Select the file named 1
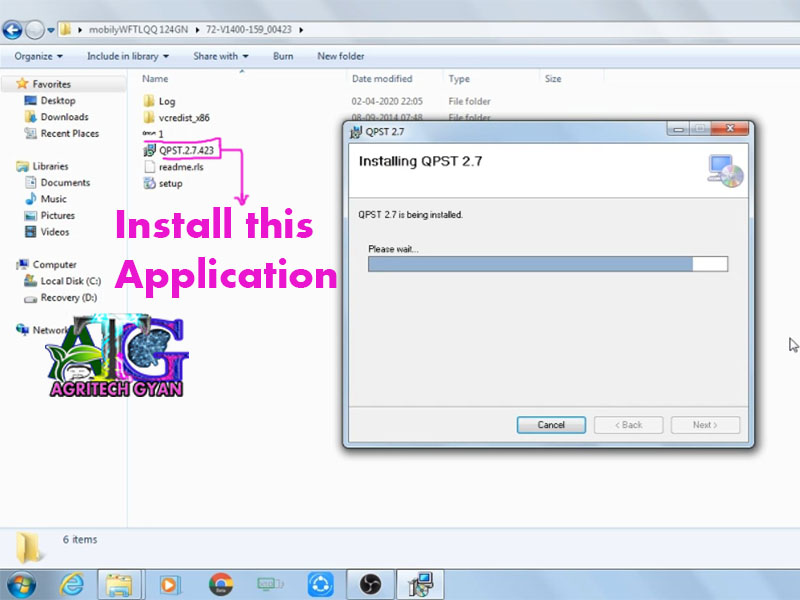800x600 pixels. pyautogui.click(x=153, y=134)
